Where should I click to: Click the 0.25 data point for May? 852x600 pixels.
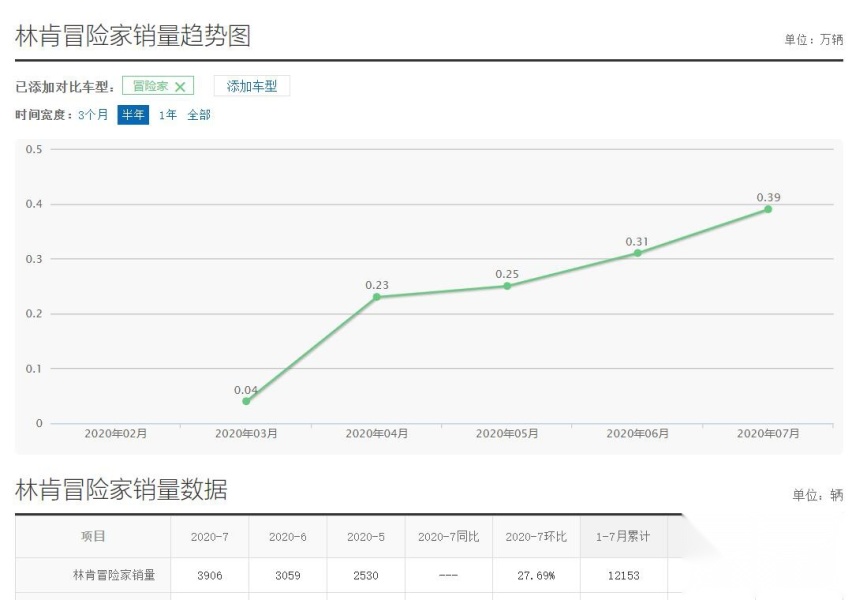tap(507, 286)
